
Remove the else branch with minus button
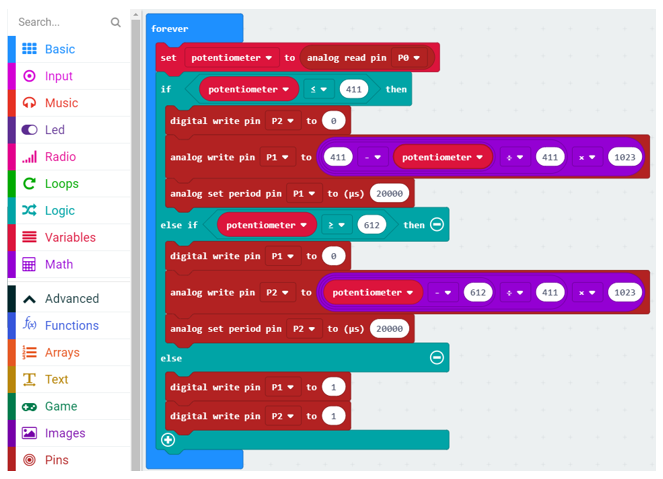tap(437, 358)
